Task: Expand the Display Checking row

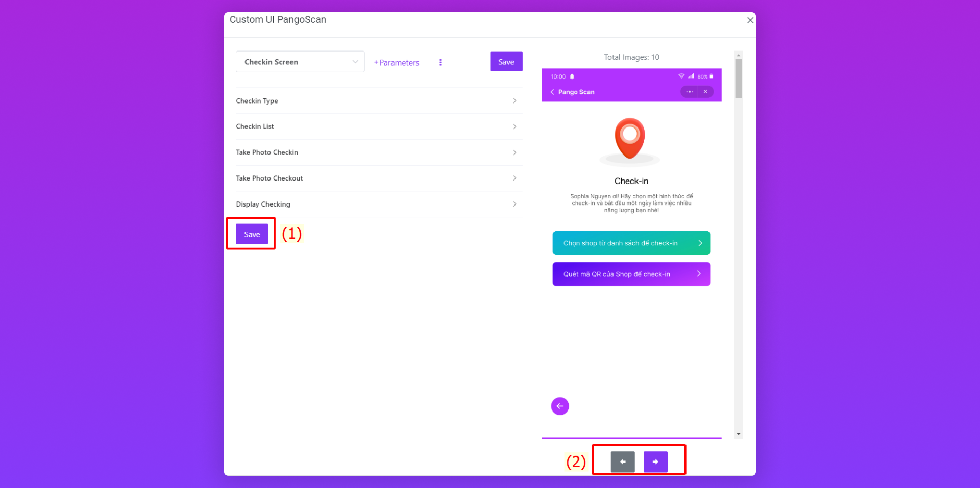Action: [379, 204]
